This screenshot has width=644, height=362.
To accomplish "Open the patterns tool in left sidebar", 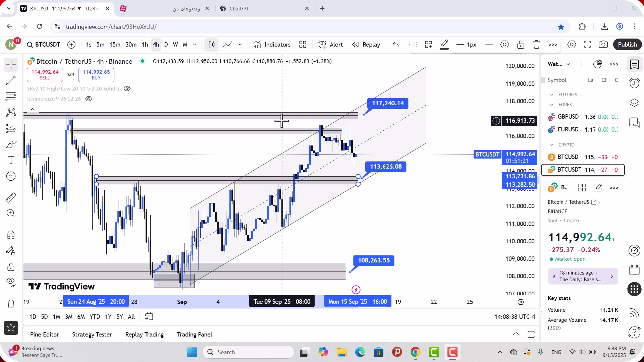I will tap(11, 113).
